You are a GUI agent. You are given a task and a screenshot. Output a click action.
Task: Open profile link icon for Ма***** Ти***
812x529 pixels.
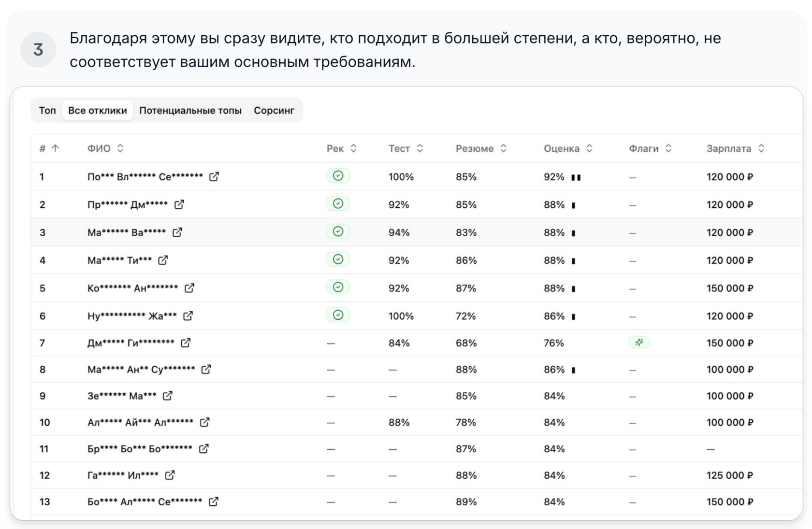[163, 260]
